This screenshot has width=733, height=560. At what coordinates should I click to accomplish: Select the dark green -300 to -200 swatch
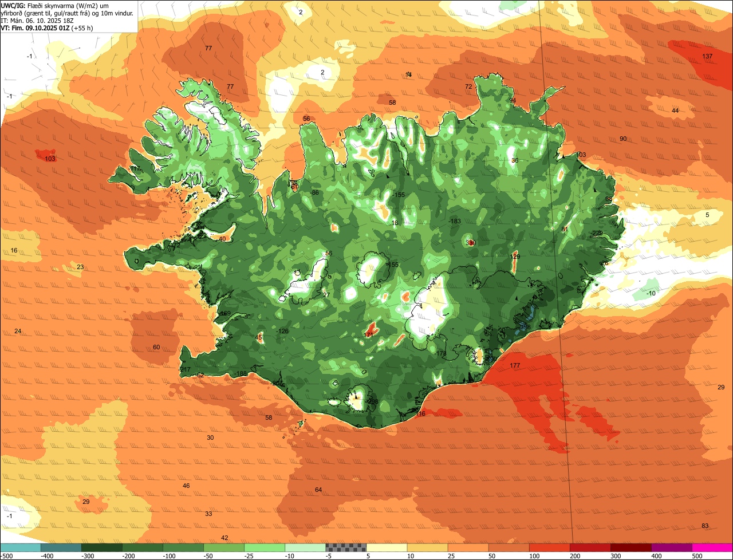coord(101,547)
